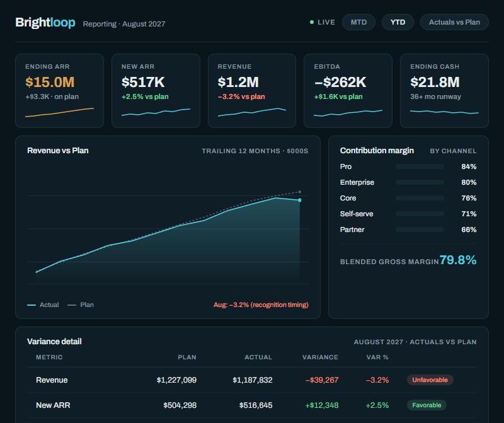
Task: Click the Core 76% value
Action: (x=469, y=198)
